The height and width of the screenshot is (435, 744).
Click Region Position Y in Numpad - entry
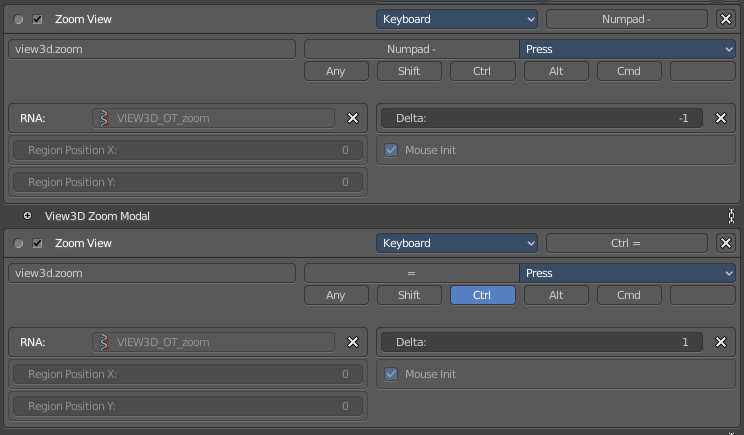tap(188, 182)
